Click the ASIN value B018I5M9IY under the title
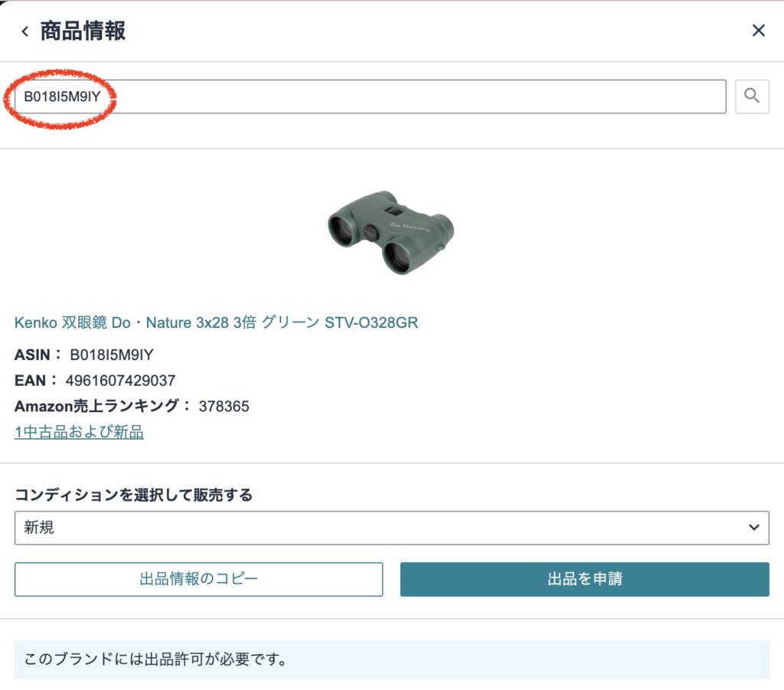This screenshot has height=690, width=784. click(x=112, y=355)
